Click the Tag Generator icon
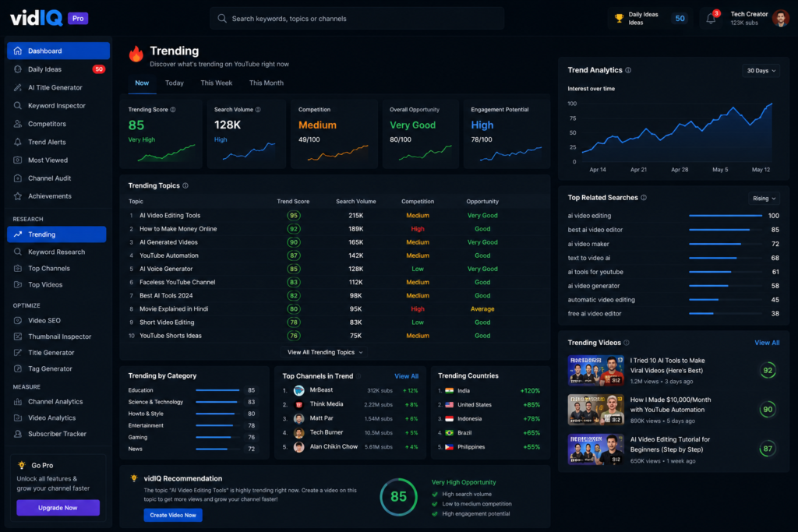The height and width of the screenshot is (532, 798). 18,368
